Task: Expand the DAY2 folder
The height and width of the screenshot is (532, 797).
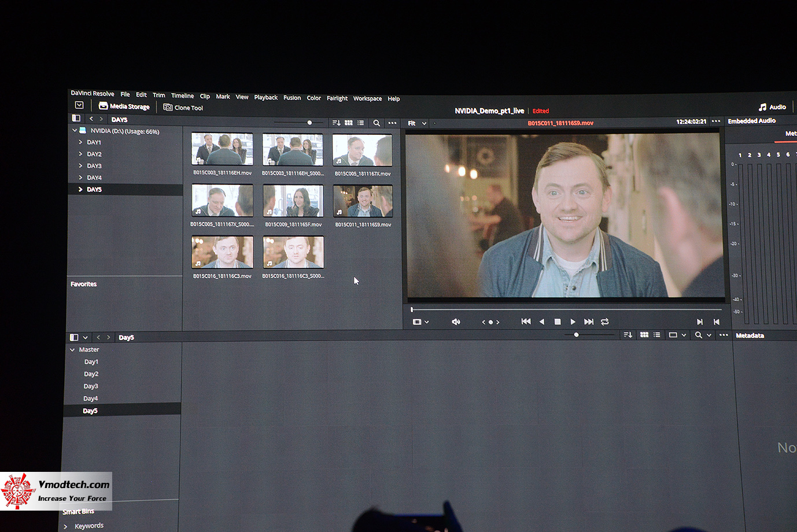Action: pos(80,154)
